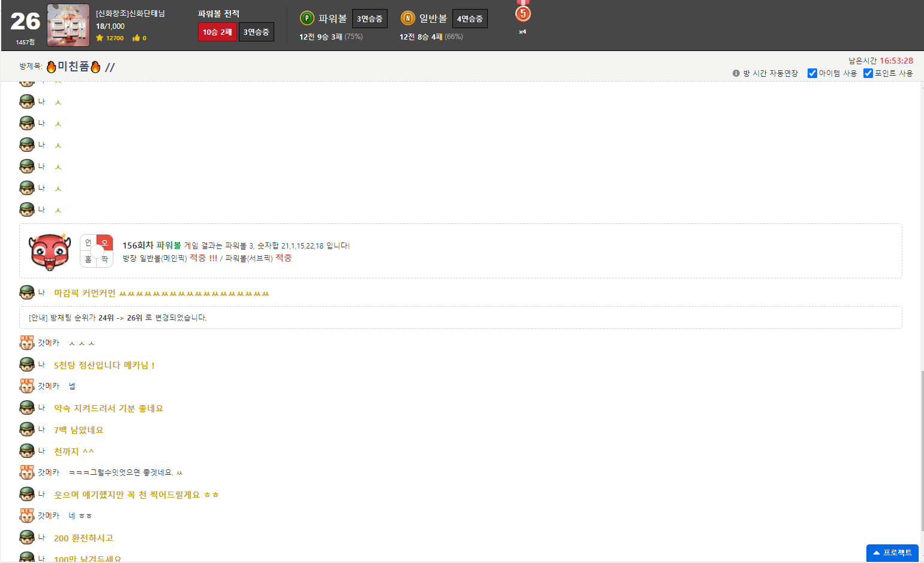The image size is (924, 563).
Task: Click avatar beside 약속 지켜드려서 message
Action: pyautogui.click(x=27, y=408)
